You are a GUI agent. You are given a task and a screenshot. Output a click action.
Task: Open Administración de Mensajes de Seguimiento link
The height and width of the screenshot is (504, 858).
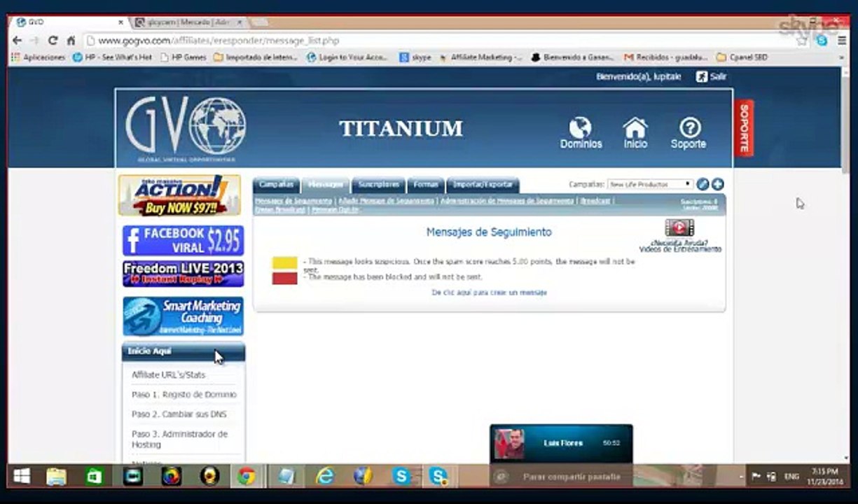click(x=507, y=201)
